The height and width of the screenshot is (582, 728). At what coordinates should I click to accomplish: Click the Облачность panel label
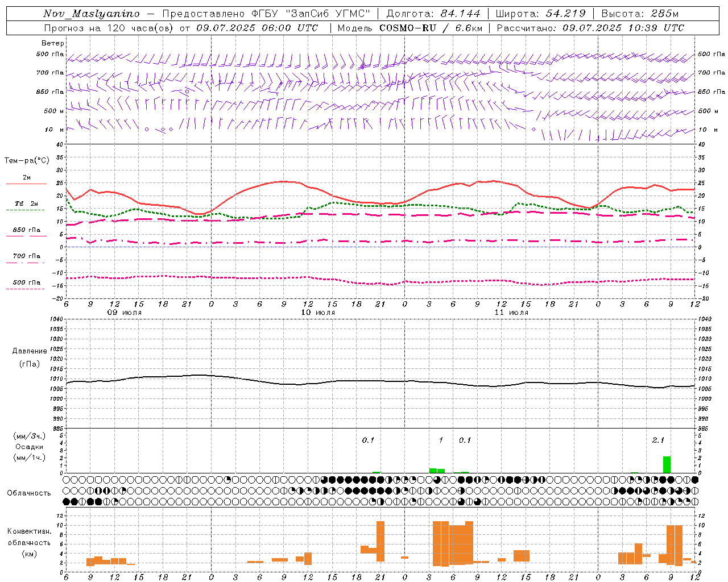[29, 493]
